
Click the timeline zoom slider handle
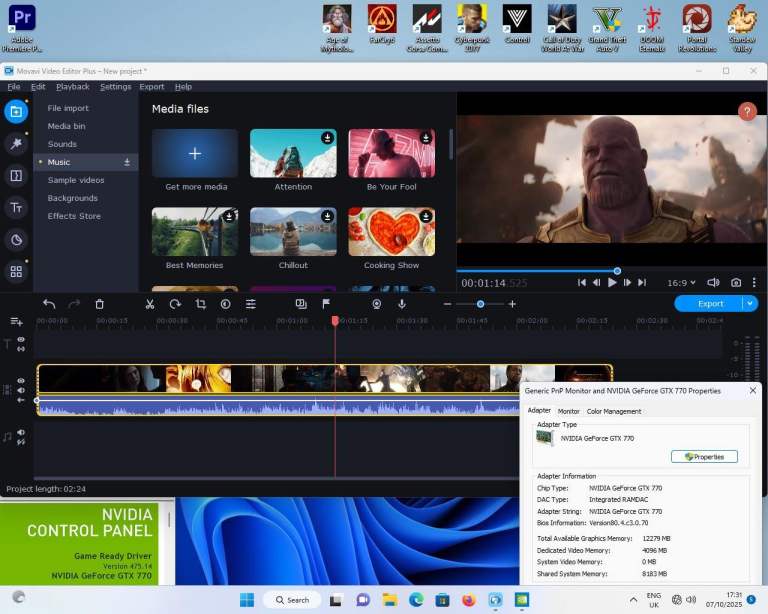point(480,304)
